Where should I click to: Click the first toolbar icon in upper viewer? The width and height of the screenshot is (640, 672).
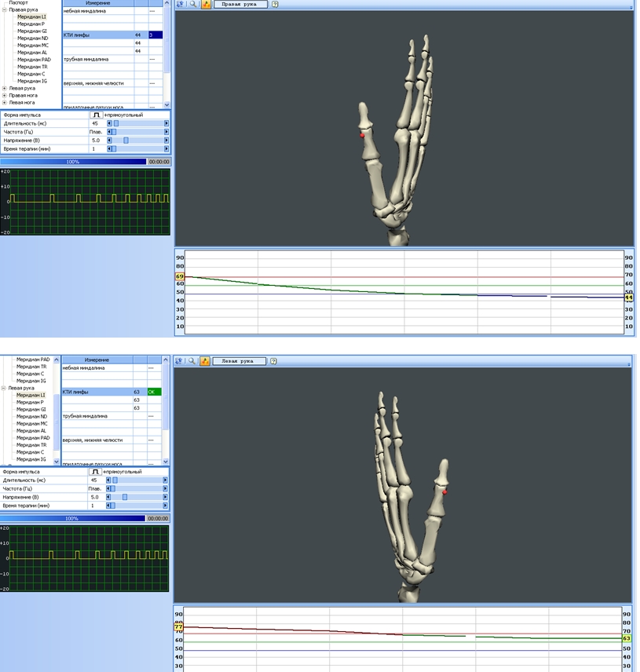tap(180, 4)
